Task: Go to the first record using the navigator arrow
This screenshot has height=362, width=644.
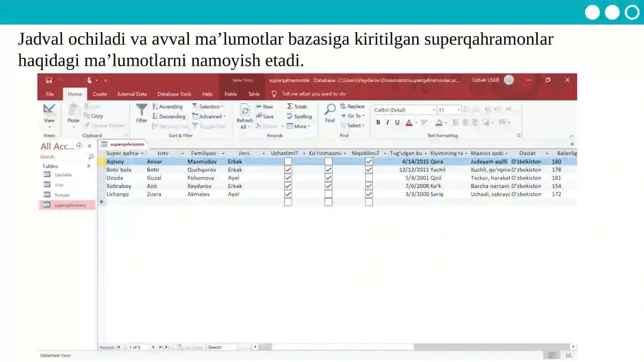Action: pos(118,347)
